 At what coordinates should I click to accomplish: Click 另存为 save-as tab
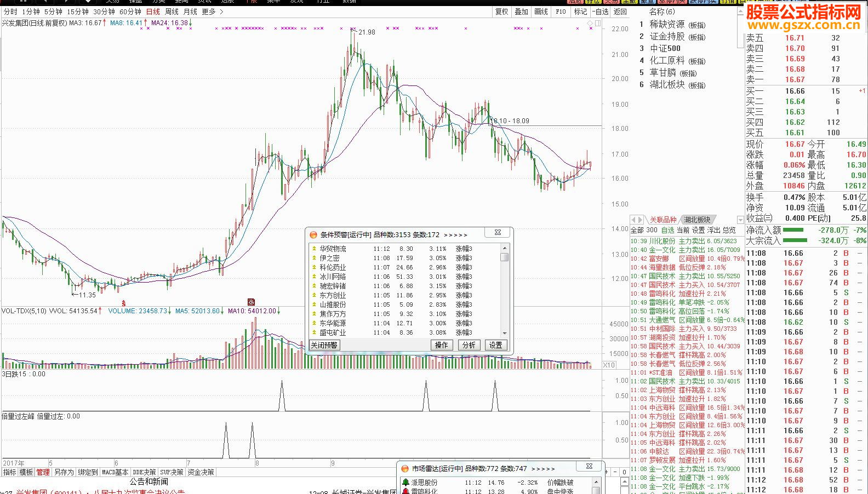(x=64, y=472)
